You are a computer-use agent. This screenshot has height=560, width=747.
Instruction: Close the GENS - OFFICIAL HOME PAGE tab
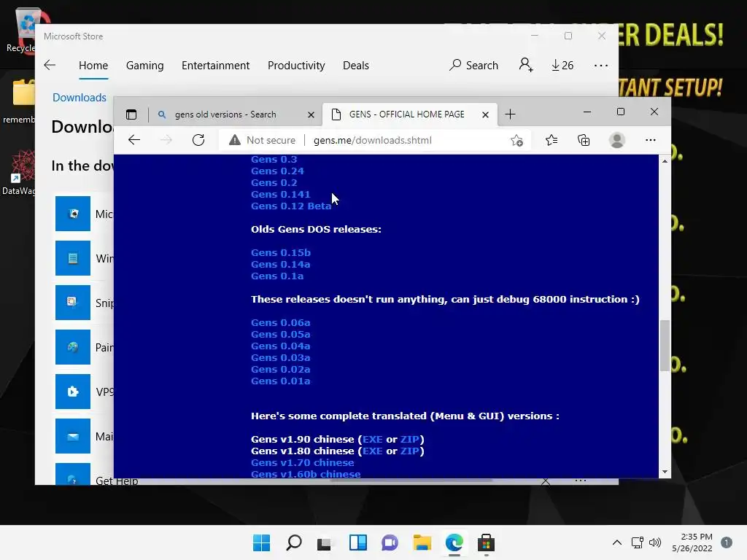tap(485, 114)
